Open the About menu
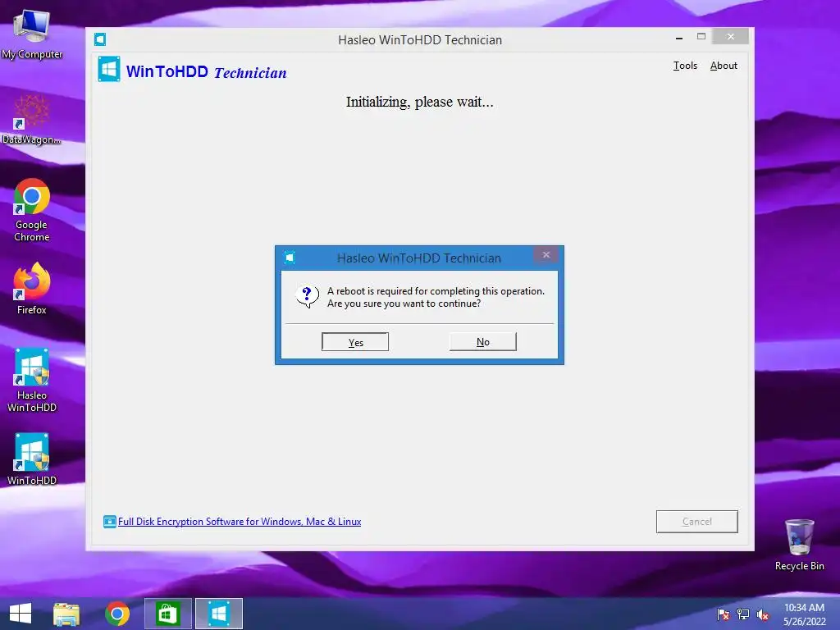This screenshot has width=840, height=630. click(x=724, y=66)
